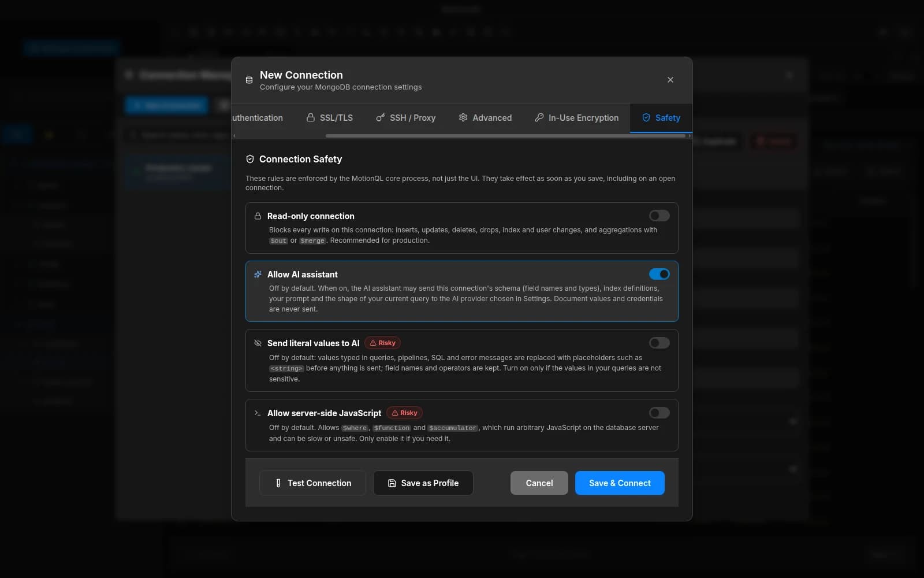Image resolution: width=924 pixels, height=578 pixels.
Task: Turn off Allow AI assistant switch
Action: coord(659,274)
